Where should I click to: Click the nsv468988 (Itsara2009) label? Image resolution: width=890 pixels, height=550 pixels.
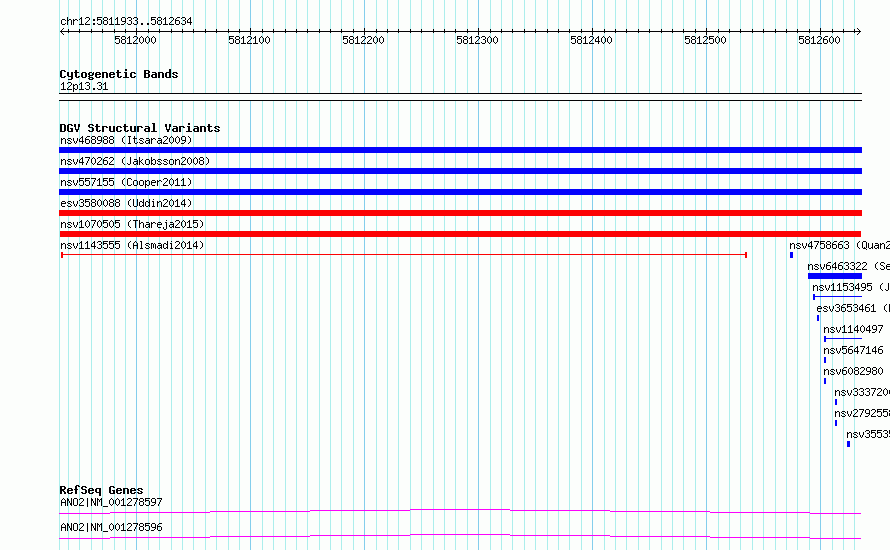coord(126,140)
